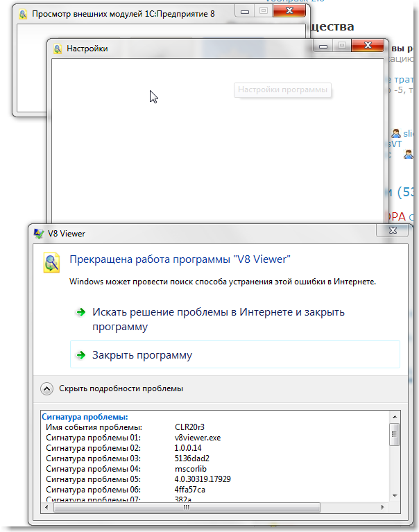Click the Сигнатура проблемы 06: label

(93, 490)
